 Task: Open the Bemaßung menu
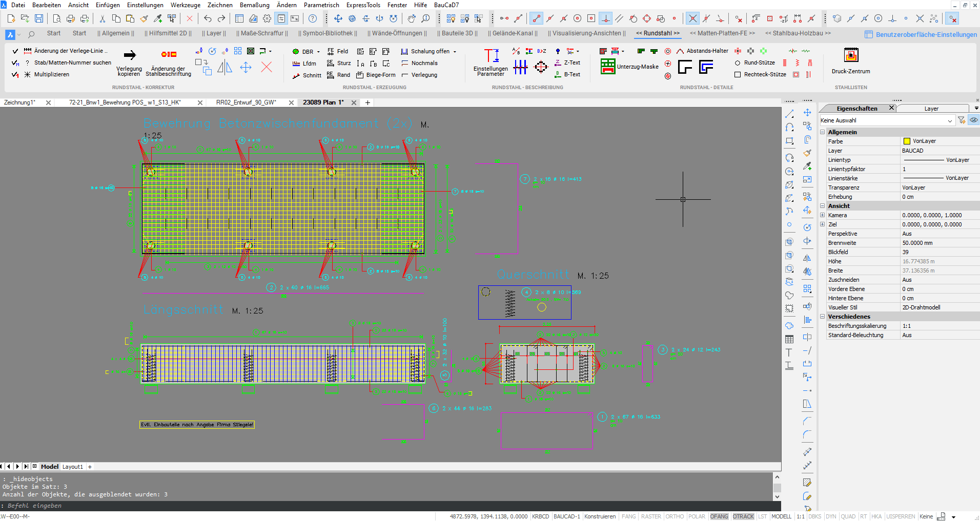point(254,5)
